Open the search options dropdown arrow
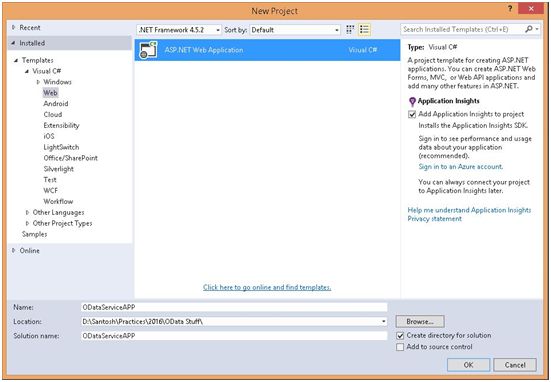This screenshot has width=551, height=382. 537,29
